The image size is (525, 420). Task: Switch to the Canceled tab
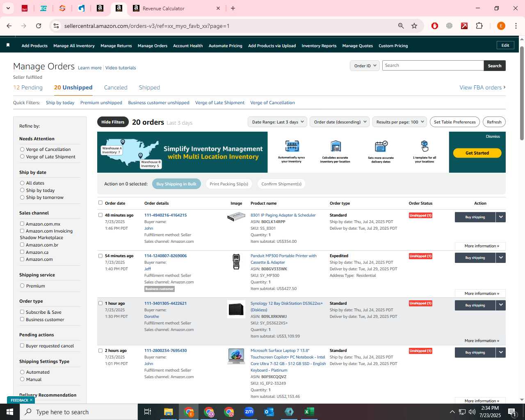(x=116, y=87)
